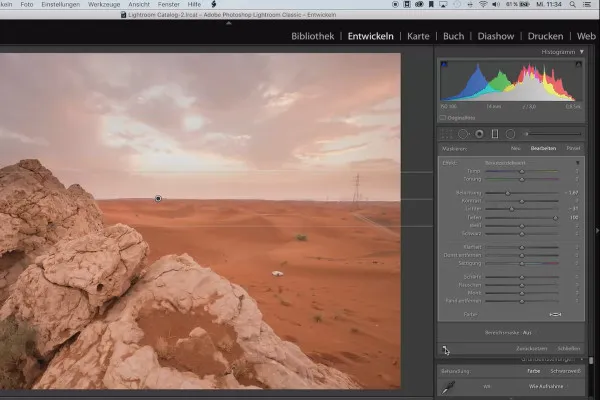Image resolution: width=600 pixels, height=400 pixels.
Task: Click the Tiefen slider handle
Action: point(555,218)
